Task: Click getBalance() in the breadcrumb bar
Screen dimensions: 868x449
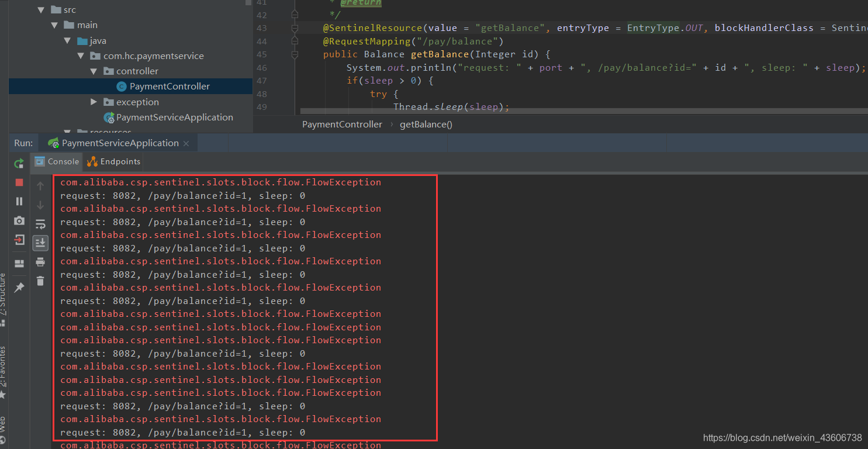Action: click(x=426, y=125)
